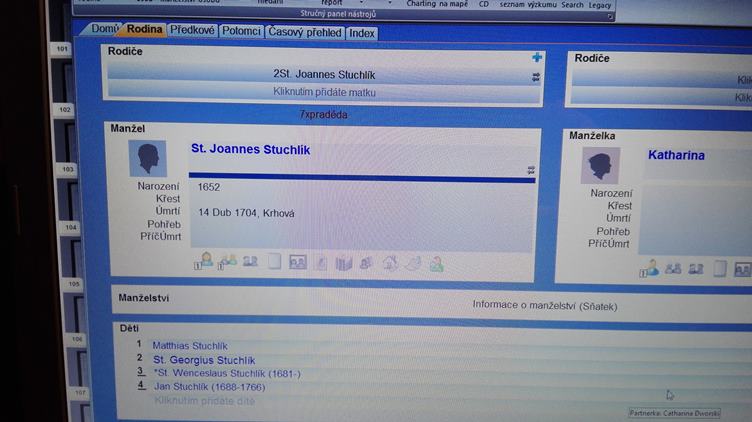Click 'Kliknutím přidáte matku' to add mother
The width and height of the screenshot is (752, 422).
pyautogui.click(x=324, y=92)
